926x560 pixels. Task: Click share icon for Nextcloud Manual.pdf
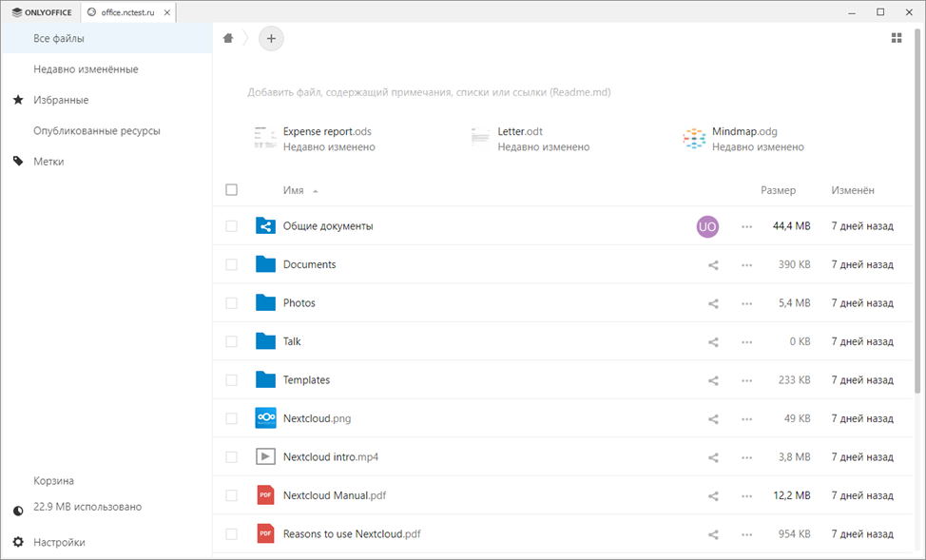pos(713,496)
